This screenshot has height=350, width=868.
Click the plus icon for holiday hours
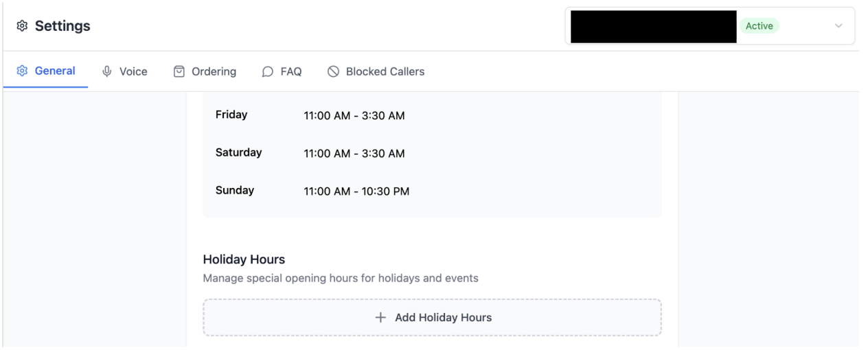tap(380, 318)
